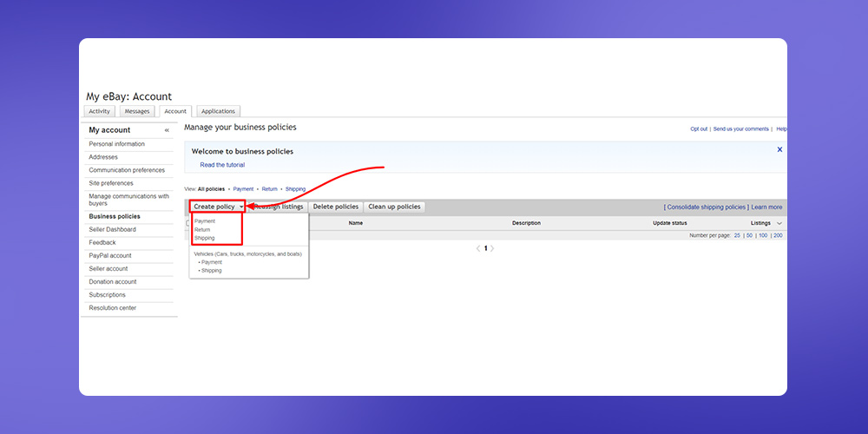Set number per page to 100

(763, 236)
